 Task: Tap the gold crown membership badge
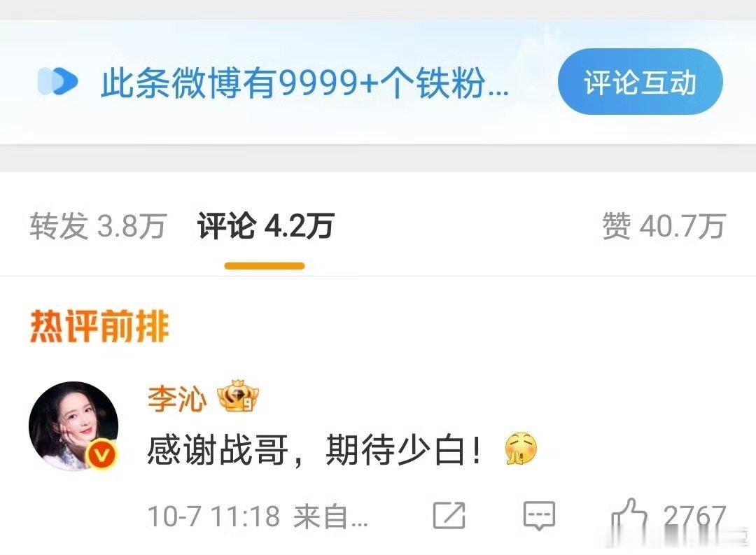(x=238, y=396)
